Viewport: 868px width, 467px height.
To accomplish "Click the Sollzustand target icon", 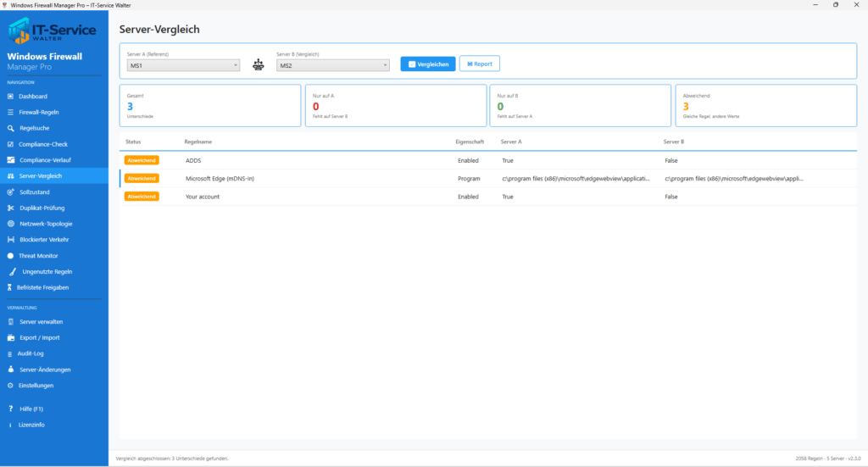I will [x=10, y=192].
